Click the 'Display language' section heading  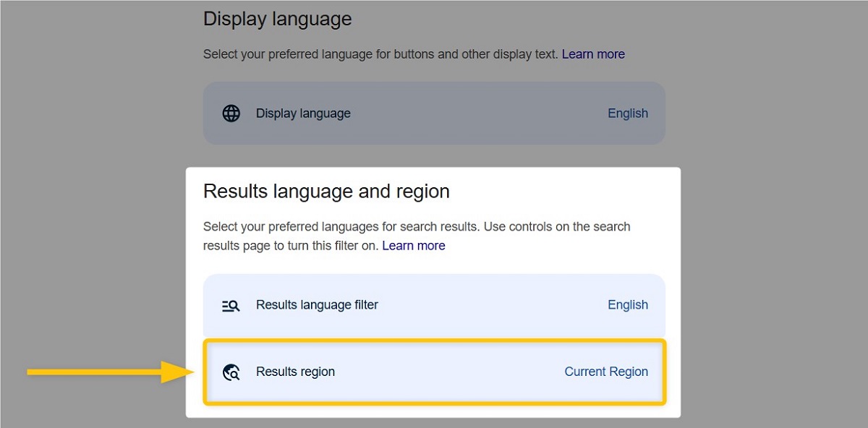278,19
